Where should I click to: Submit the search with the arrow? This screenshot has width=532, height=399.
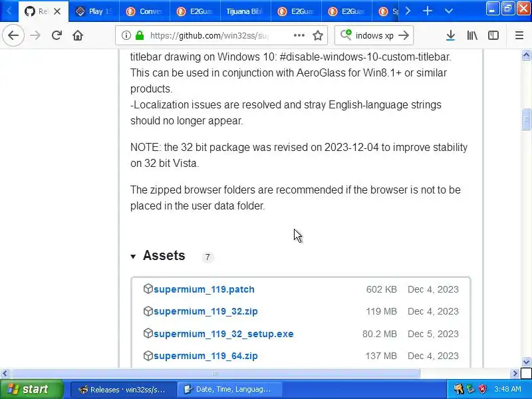point(404,35)
